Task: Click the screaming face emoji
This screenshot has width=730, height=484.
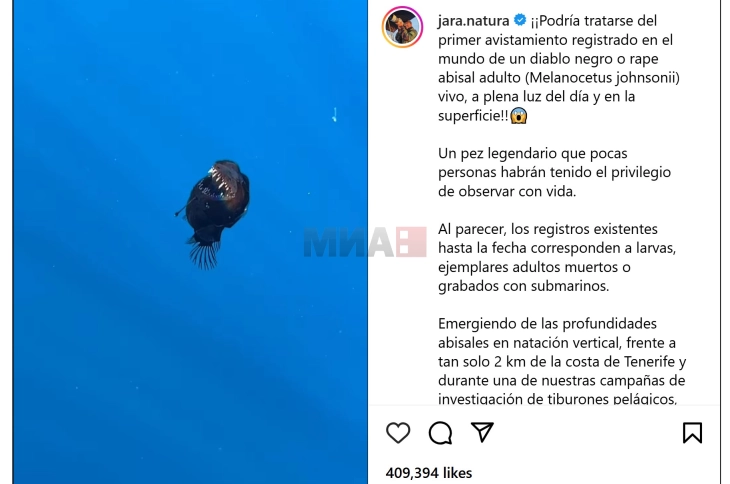Action: pos(519,115)
